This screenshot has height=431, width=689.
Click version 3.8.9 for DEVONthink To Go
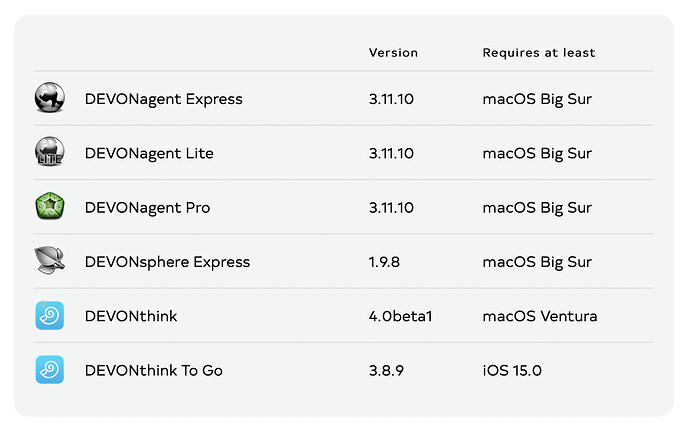(386, 370)
